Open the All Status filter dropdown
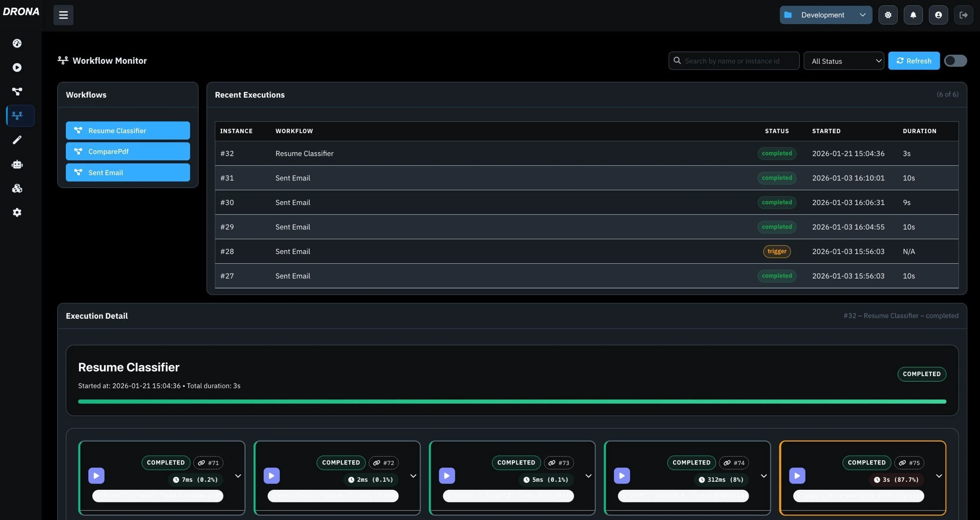Image resolution: width=980 pixels, height=520 pixels. (x=843, y=61)
